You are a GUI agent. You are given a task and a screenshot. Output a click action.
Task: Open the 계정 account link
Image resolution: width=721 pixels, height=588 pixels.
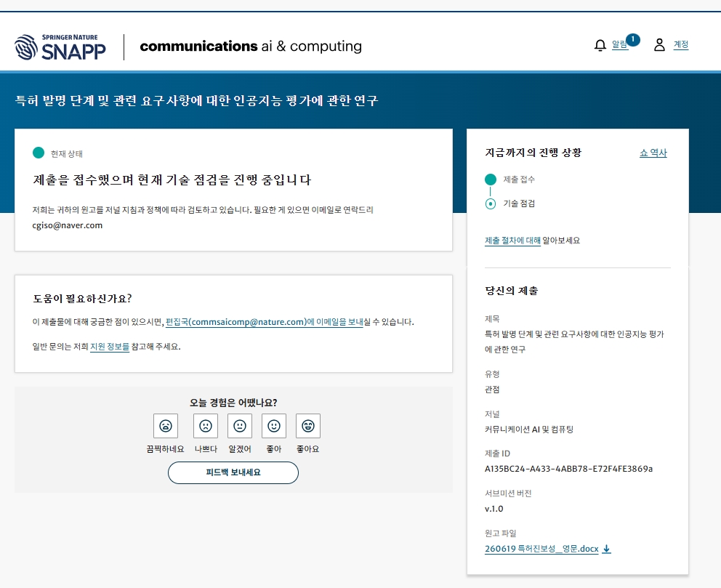pos(681,44)
